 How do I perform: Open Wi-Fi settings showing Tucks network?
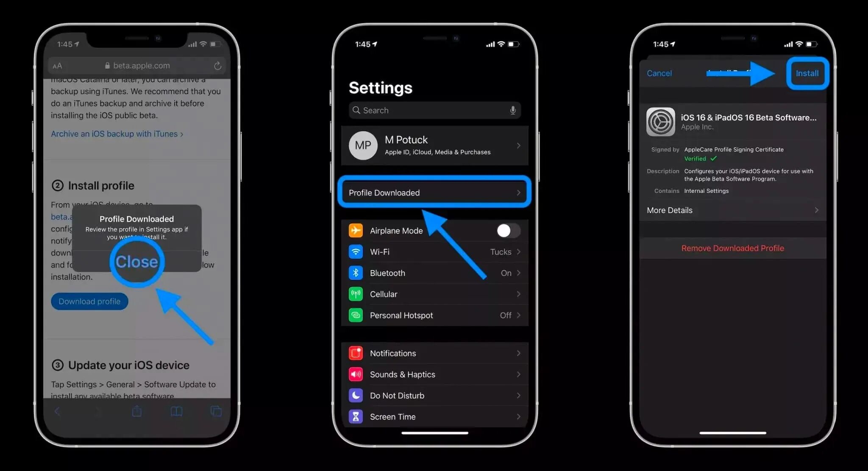[434, 252]
